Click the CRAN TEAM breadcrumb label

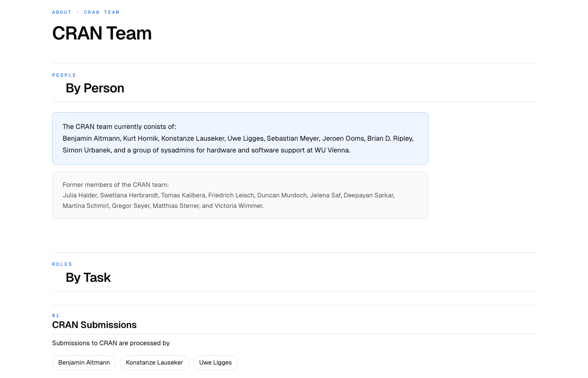[102, 13]
